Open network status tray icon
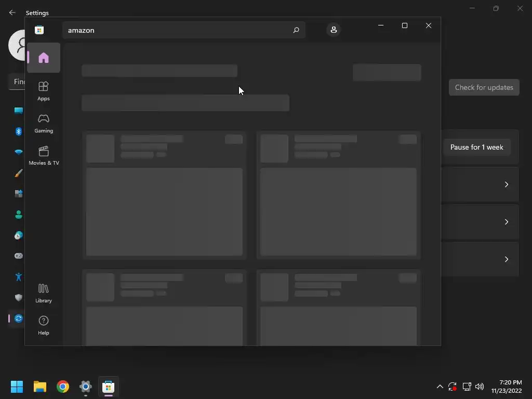This screenshot has width=532, height=399. [x=467, y=387]
